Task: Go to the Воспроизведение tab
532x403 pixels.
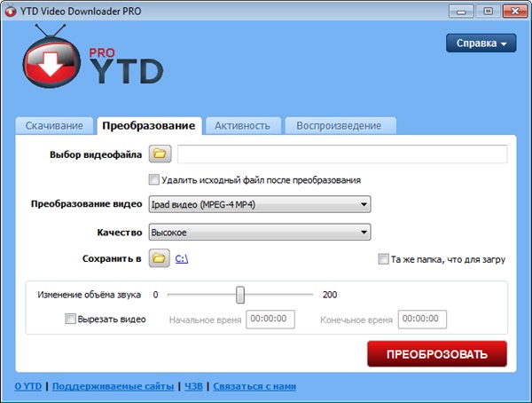Action: [x=340, y=126]
